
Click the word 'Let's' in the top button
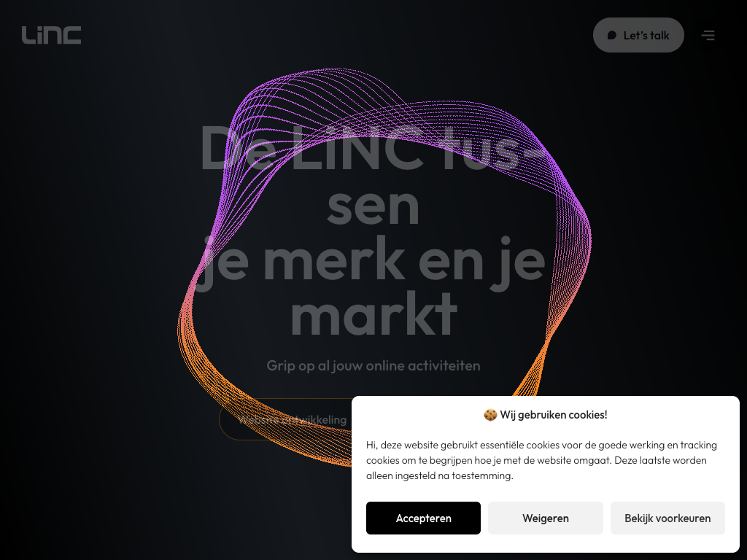635,35
